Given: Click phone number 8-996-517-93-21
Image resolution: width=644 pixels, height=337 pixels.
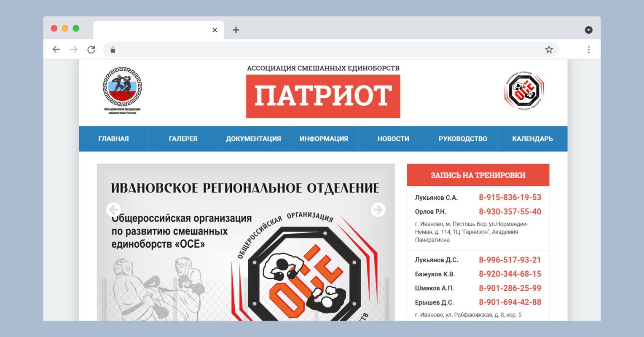Looking at the screenshot, I should 510,260.
